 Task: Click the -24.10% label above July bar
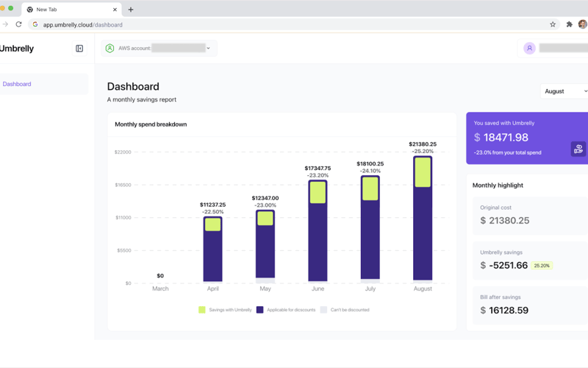click(x=370, y=171)
